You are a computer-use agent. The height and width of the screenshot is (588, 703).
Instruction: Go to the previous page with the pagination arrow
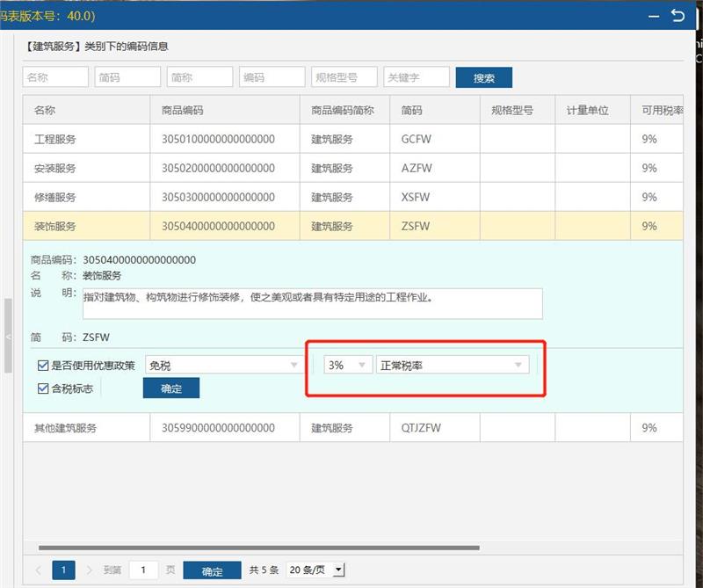[39, 570]
